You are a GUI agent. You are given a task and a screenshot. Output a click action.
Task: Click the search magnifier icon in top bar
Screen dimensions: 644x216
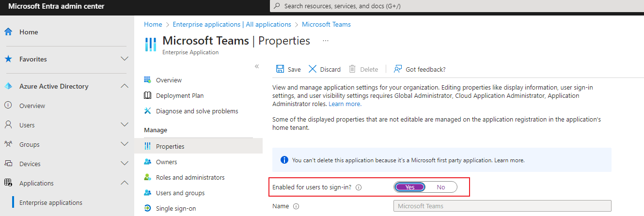pos(277,6)
